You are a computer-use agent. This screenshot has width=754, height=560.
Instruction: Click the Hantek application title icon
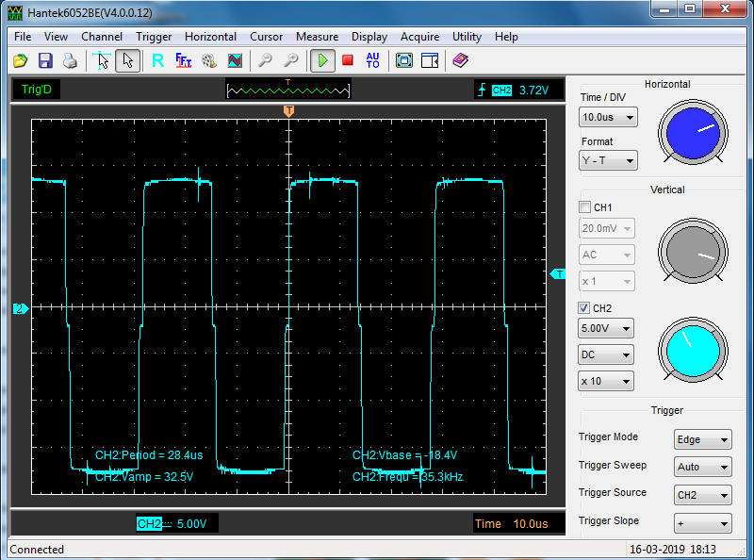coord(15,13)
